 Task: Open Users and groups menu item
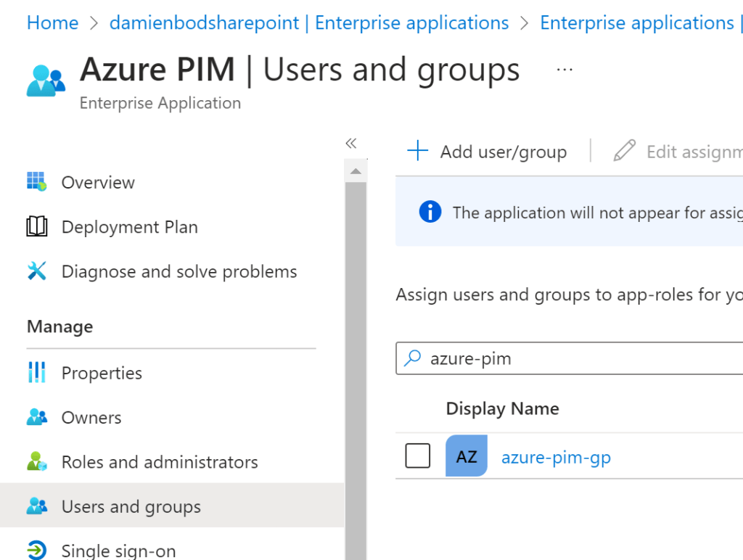[131, 506]
